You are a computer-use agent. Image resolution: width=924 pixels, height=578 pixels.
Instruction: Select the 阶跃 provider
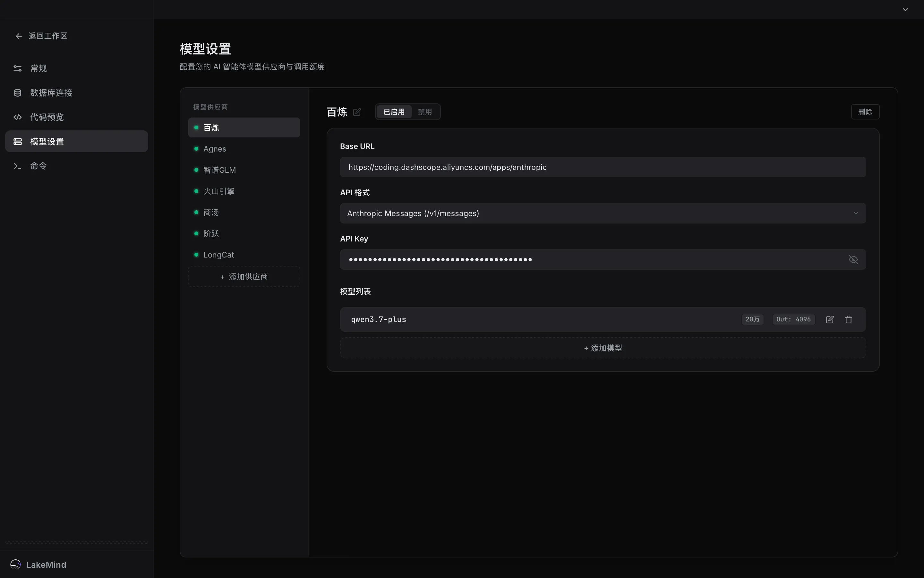click(244, 233)
